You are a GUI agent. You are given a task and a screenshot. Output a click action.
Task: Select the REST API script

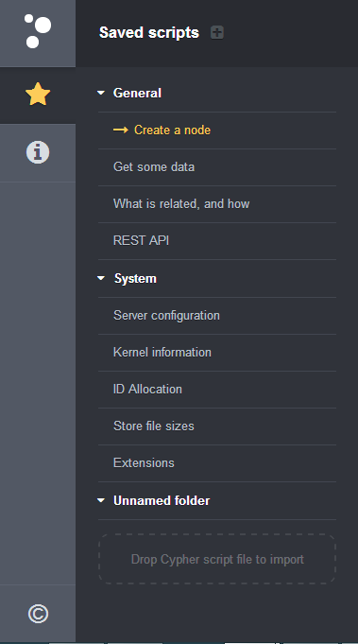click(141, 241)
